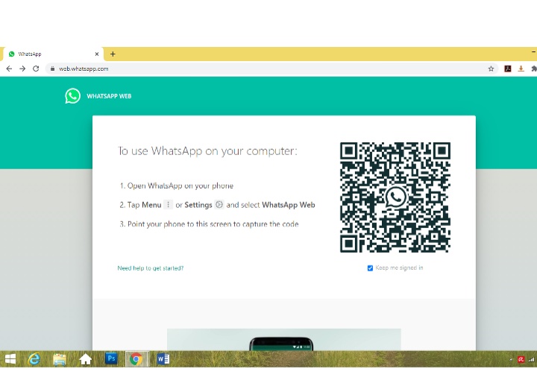Toggle the Keep me signed in checkbox
Image resolution: width=537 pixels, height=392 pixels.
point(370,268)
